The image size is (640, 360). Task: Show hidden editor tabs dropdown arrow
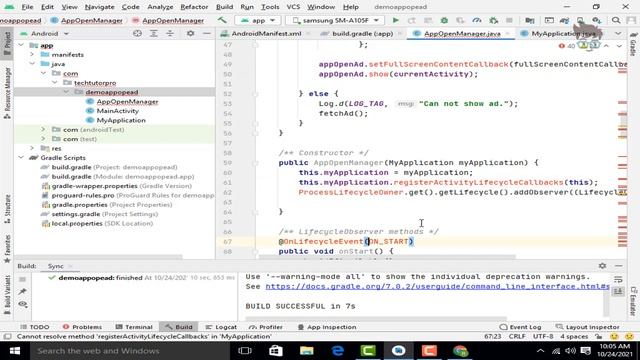[618, 33]
